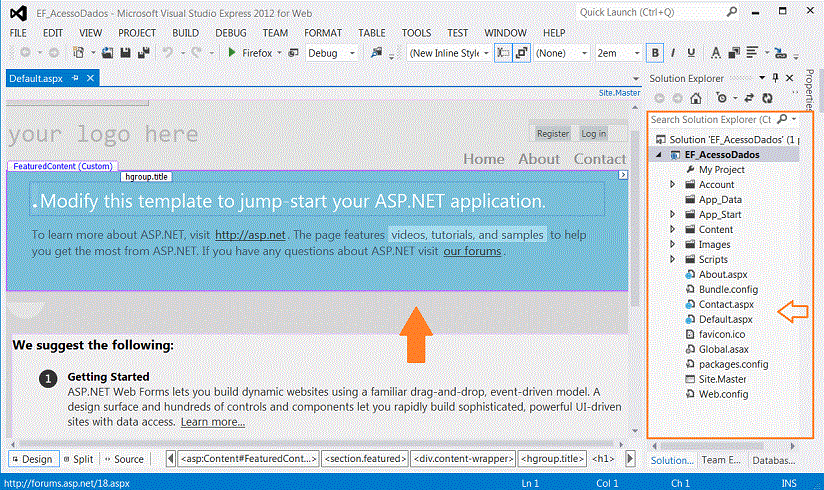This screenshot has width=824, height=490.
Task: Click the Home icon in Solution Explorer
Action: 696,98
